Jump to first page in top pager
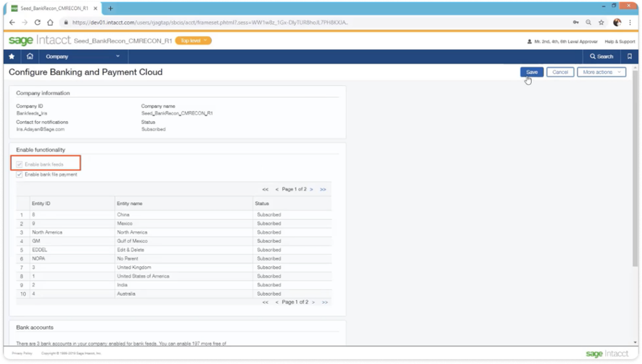The image size is (642, 364). click(x=265, y=189)
